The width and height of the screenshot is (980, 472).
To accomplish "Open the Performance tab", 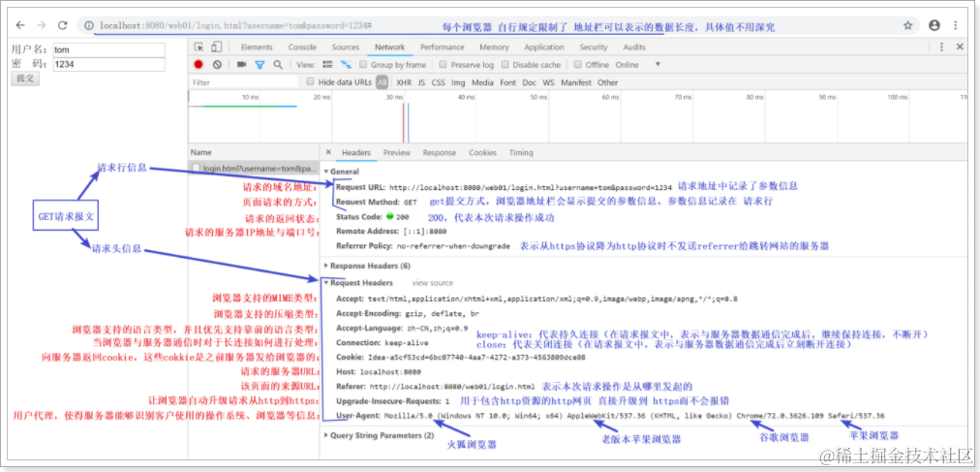I will pyautogui.click(x=443, y=47).
